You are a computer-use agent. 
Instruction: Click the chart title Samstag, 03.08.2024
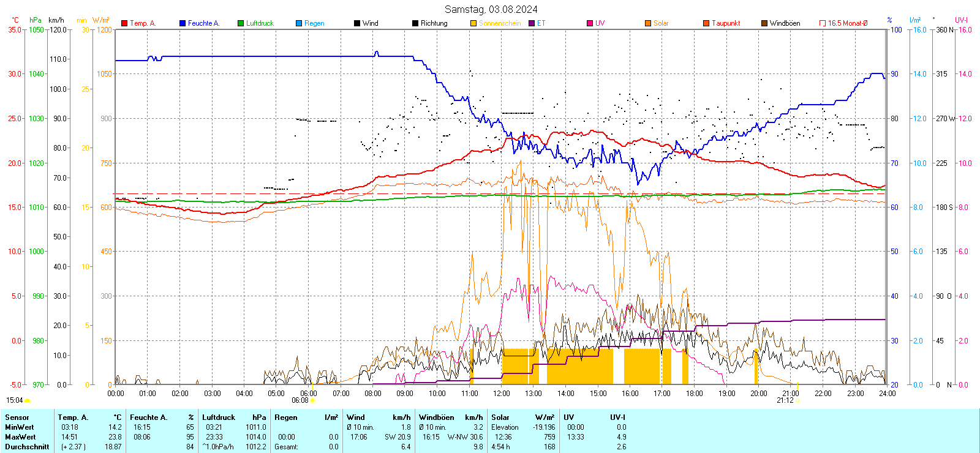[491, 9]
